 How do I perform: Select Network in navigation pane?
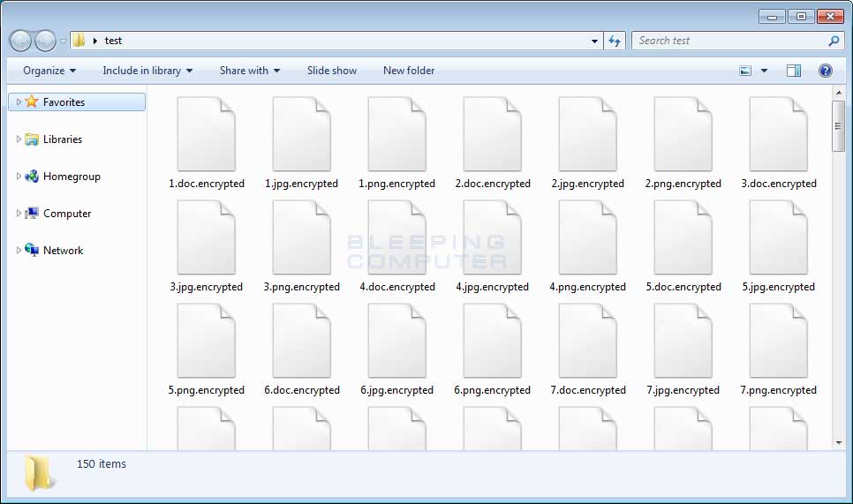tap(63, 251)
